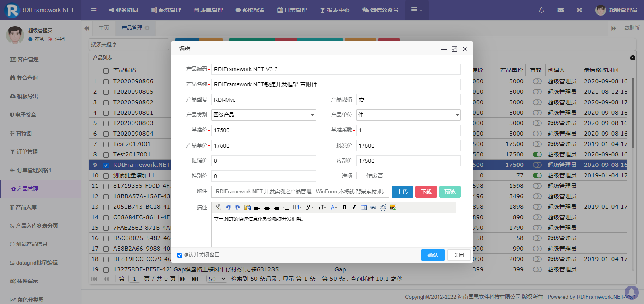This screenshot has width=644, height=304.
Task: Click the green 预览 button
Action: point(450,192)
